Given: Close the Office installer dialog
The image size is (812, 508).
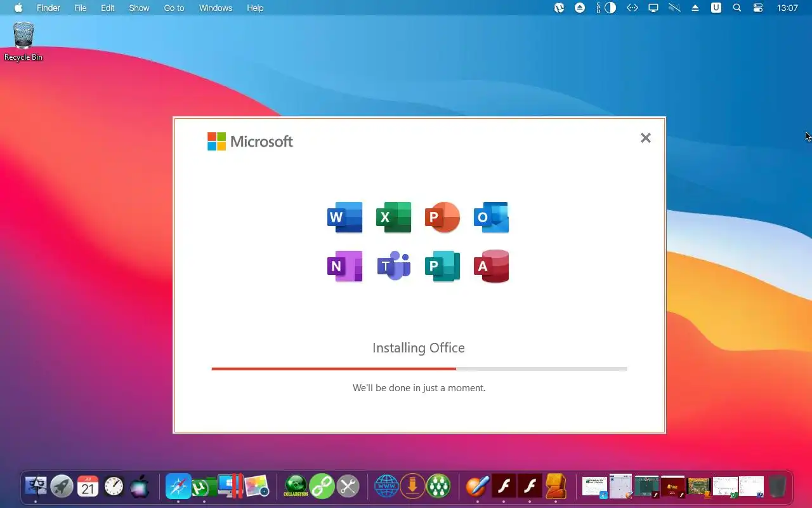Looking at the screenshot, I should (645, 138).
